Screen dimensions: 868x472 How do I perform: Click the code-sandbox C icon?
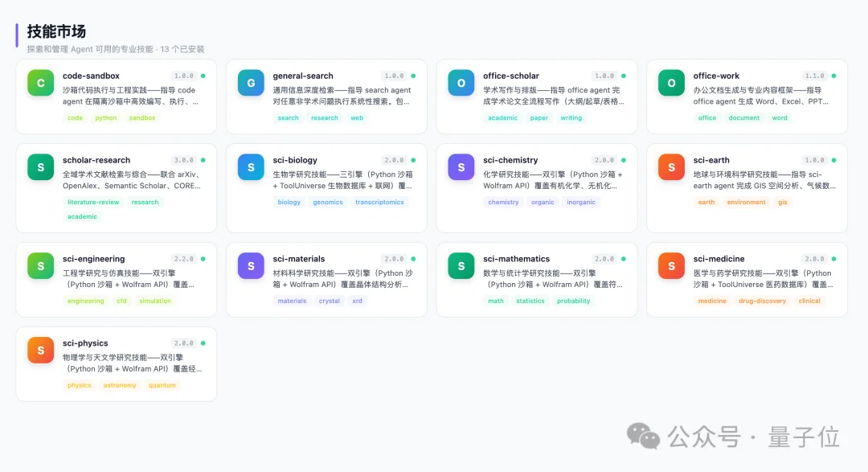coord(39,83)
